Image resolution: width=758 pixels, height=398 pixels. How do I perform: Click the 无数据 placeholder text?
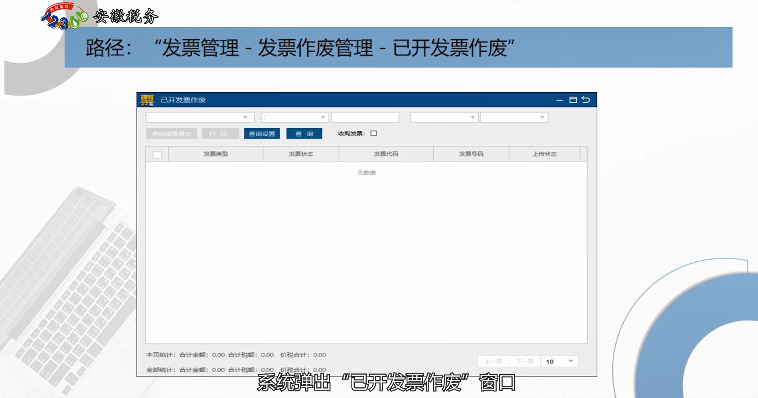click(x=366, y=173)
